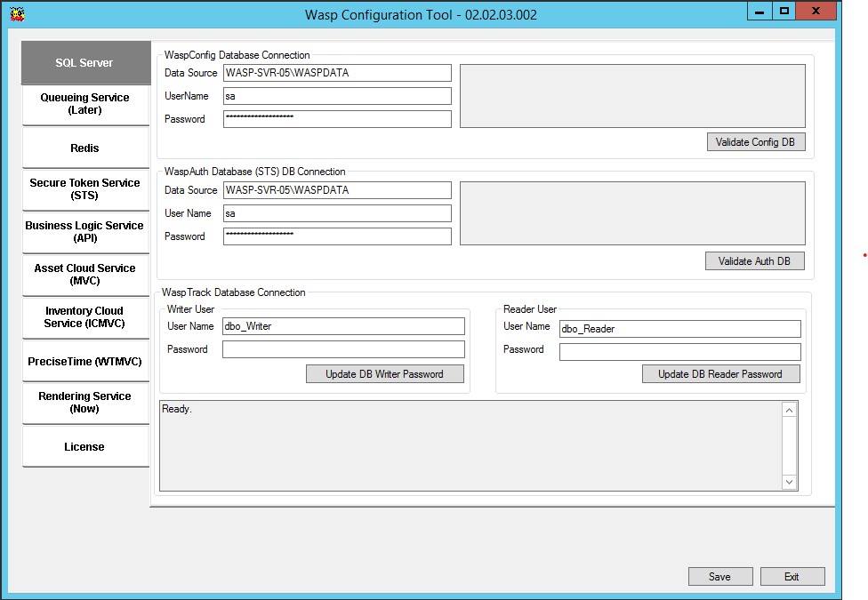Go to Asset Cloud Service (MVC) tab
The image size is (868, 600).
tap(85, 275)
